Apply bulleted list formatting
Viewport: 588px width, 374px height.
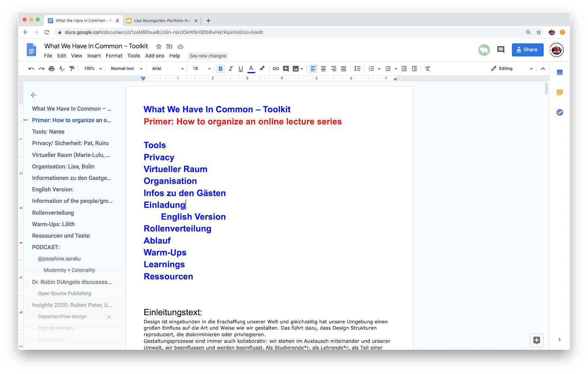click(388, 69)
